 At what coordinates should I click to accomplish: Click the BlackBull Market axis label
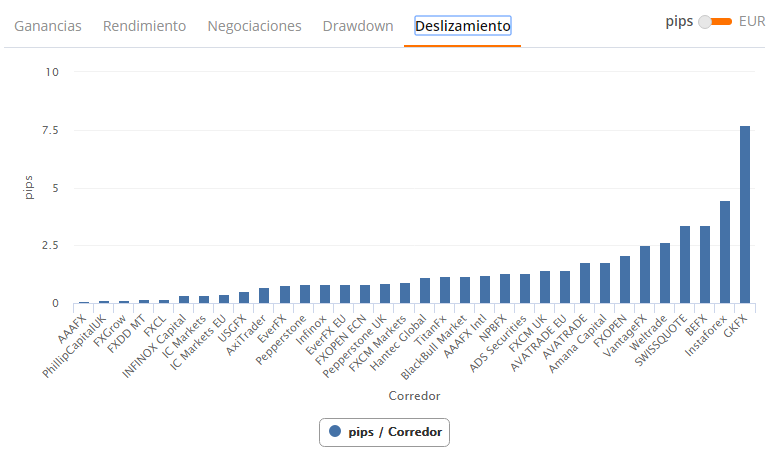point(433,348)
